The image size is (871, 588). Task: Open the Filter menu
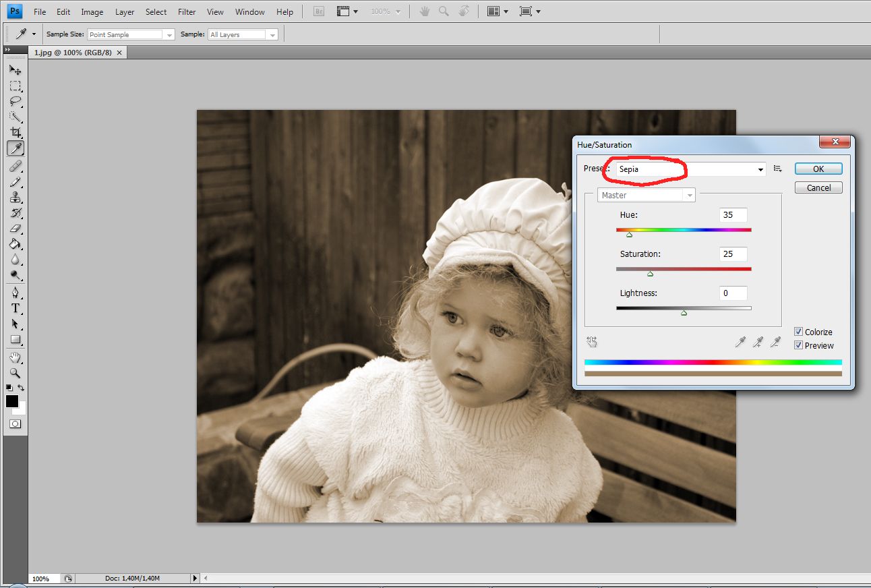point(187,12)
